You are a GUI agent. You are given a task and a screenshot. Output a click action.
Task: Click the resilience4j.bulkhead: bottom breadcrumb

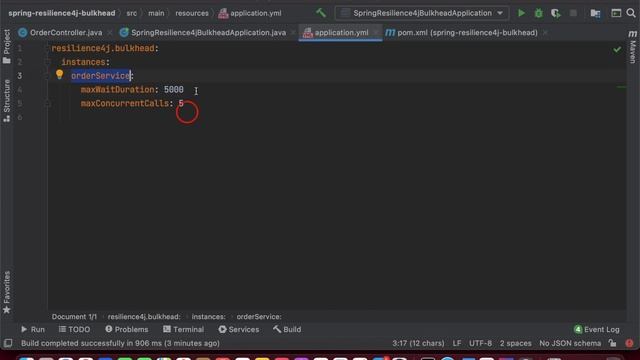[x=144, y=317]
